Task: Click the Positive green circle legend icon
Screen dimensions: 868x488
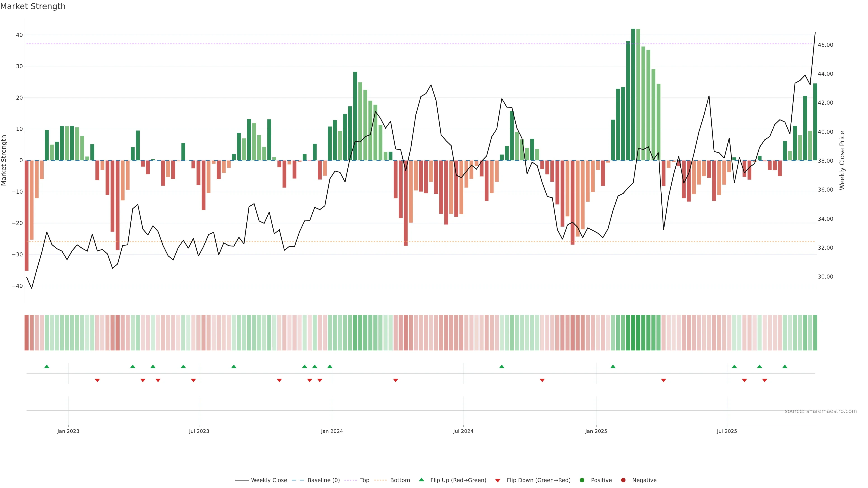Action: click(x=582, y=480)
